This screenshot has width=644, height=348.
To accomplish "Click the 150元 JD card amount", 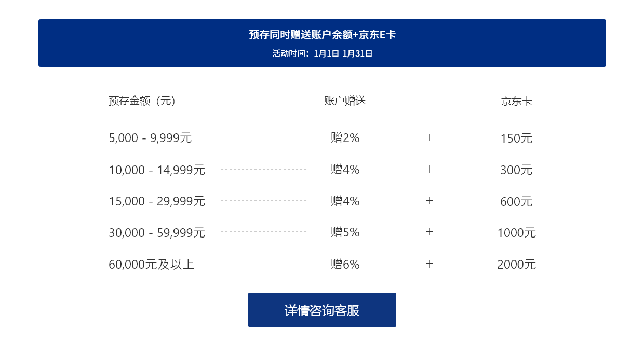I will 516,139.
